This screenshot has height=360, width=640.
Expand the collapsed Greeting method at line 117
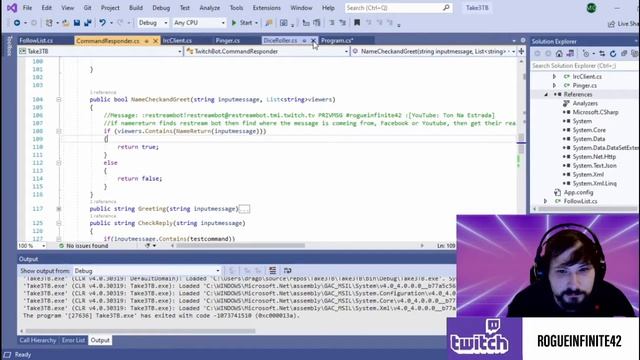[58, 209]
